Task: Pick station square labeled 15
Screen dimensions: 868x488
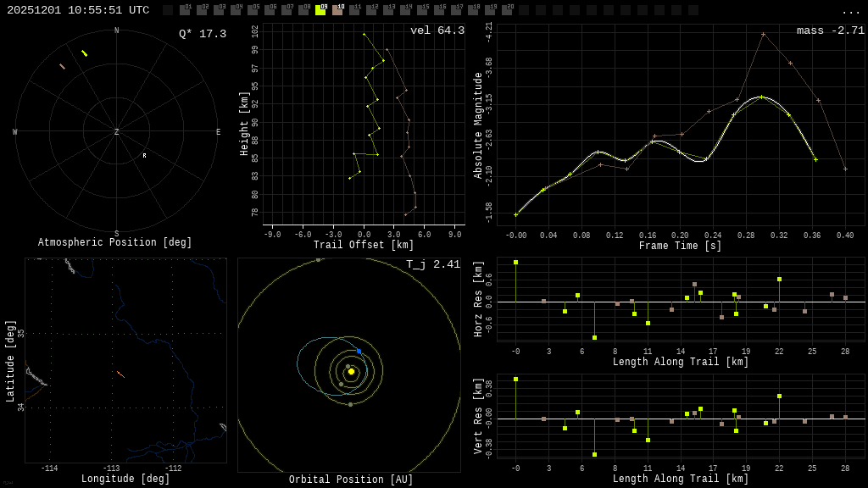Action: click(422, 10)
